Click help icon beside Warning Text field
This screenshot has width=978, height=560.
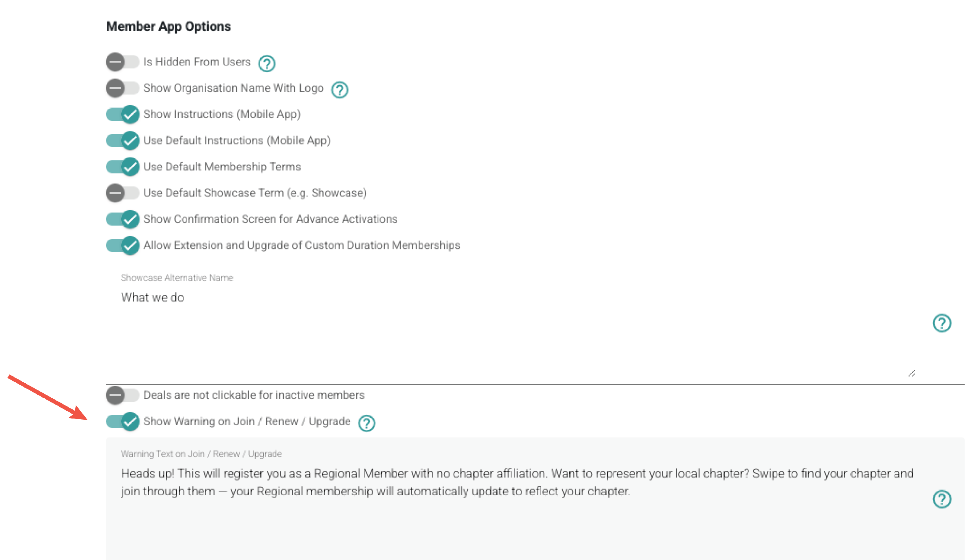[x=941, y=499]
